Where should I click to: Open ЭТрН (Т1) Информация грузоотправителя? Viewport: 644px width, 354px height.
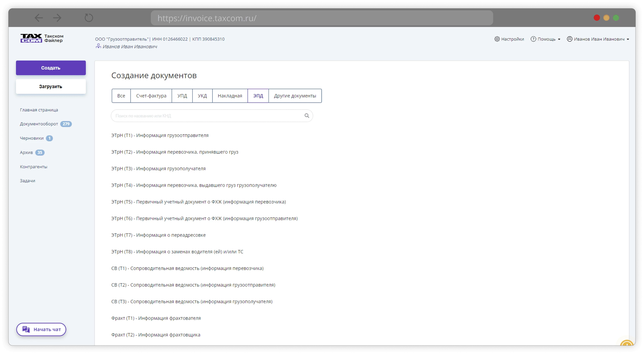(x=160, y=135)
